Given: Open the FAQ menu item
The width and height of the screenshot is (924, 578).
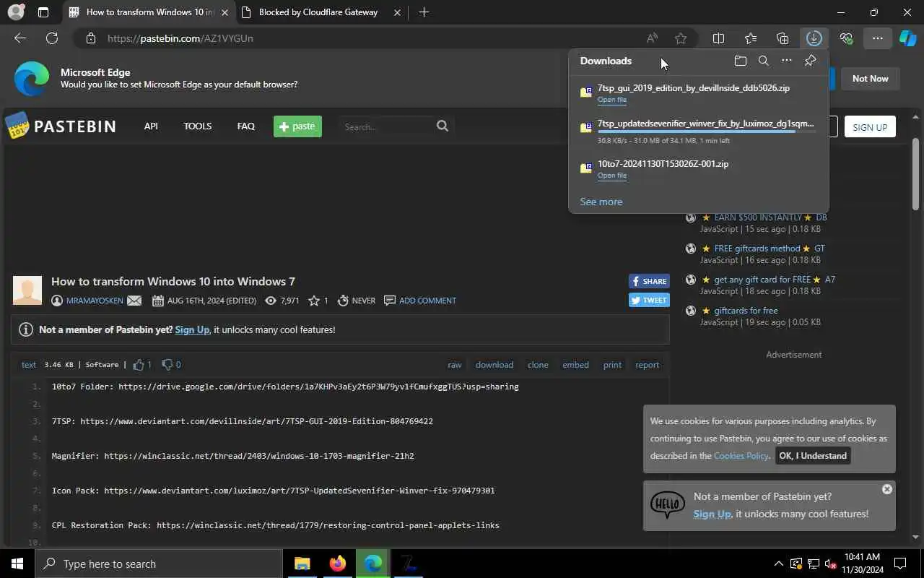Looking at the screenshot, I should tap(245, 126).
